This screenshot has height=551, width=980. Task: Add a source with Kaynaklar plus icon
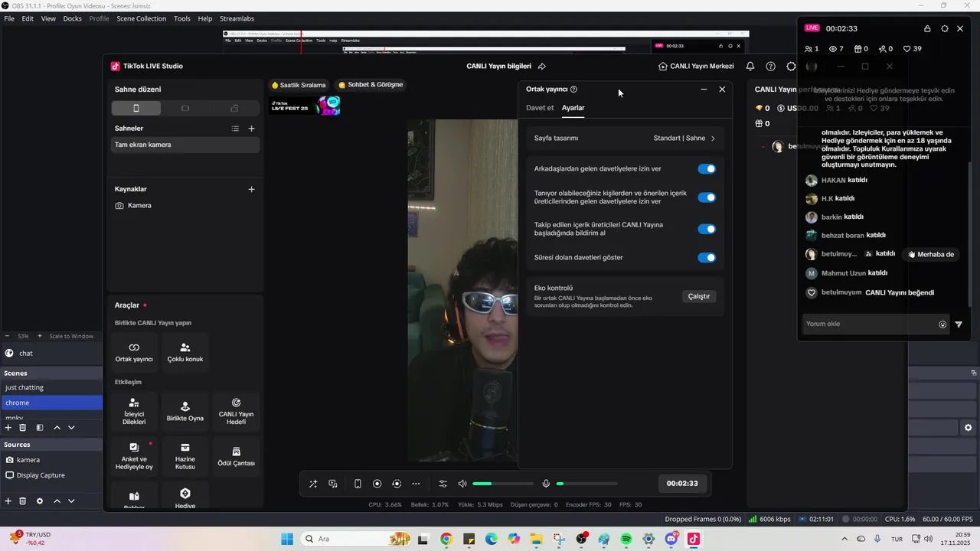251,189
